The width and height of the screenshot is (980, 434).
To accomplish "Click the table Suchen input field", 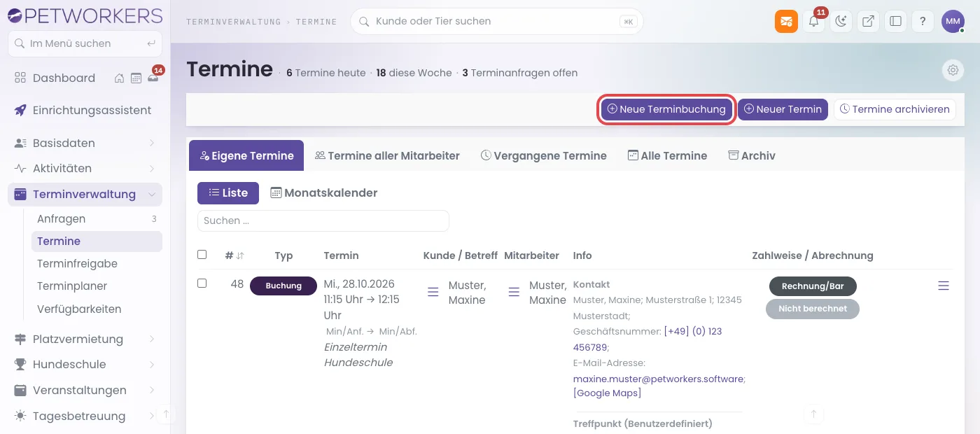I will tap(323, 220).
